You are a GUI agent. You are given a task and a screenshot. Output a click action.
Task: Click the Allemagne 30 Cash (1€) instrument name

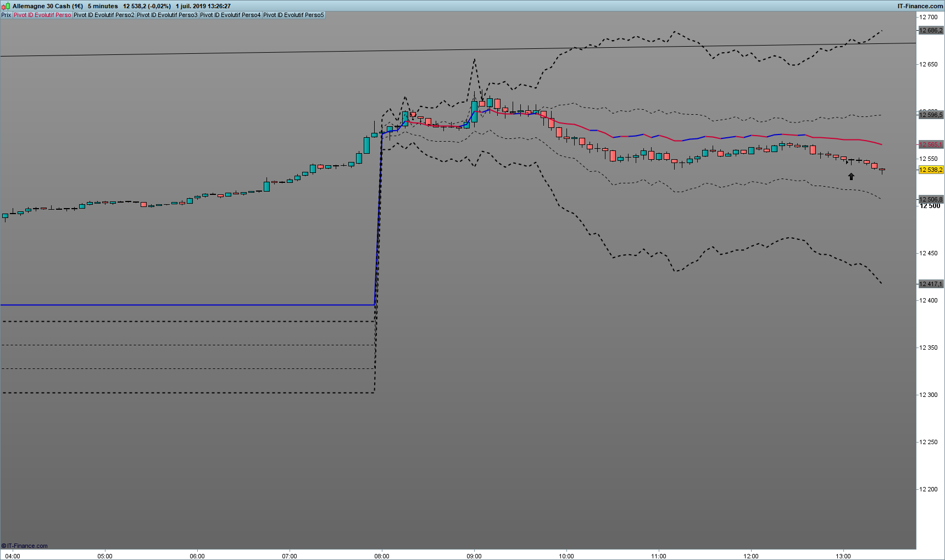click(48, 6)
